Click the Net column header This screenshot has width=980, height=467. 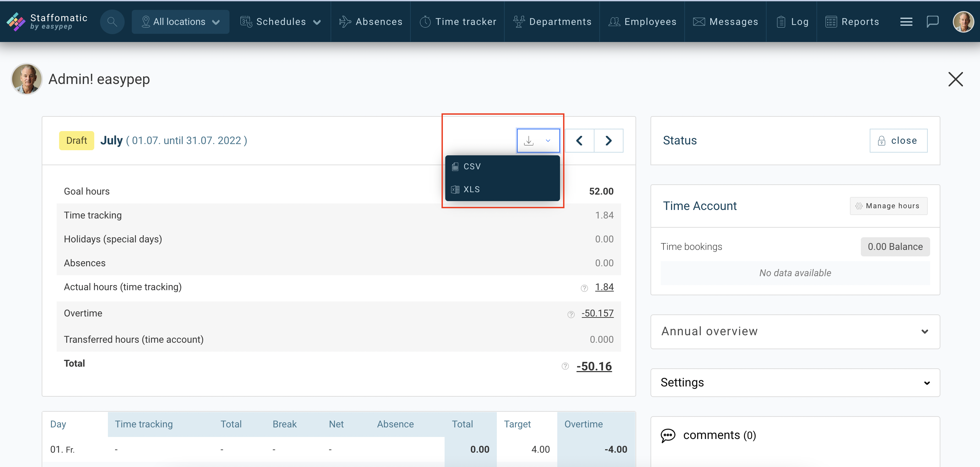(336, 424)
